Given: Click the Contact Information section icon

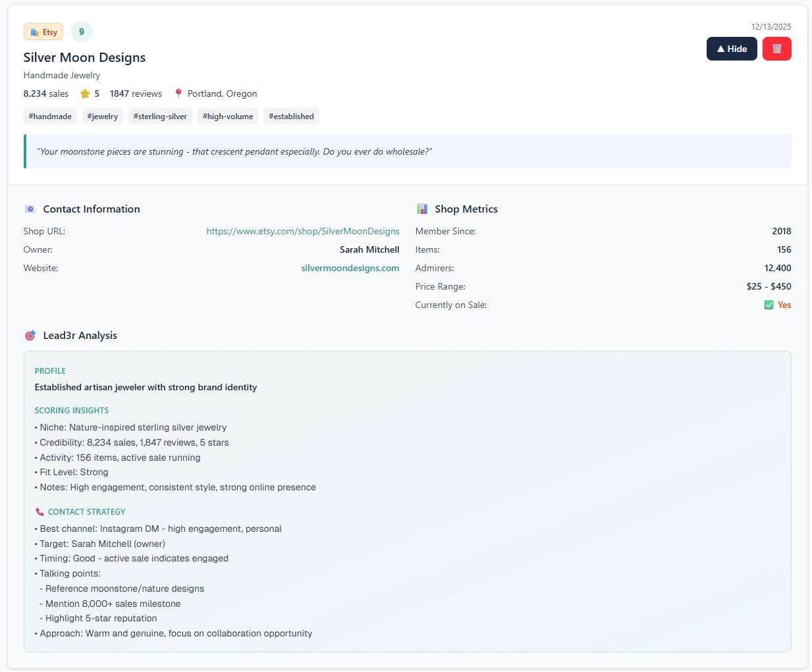Looking at the screenshot, I should [30, 209].
